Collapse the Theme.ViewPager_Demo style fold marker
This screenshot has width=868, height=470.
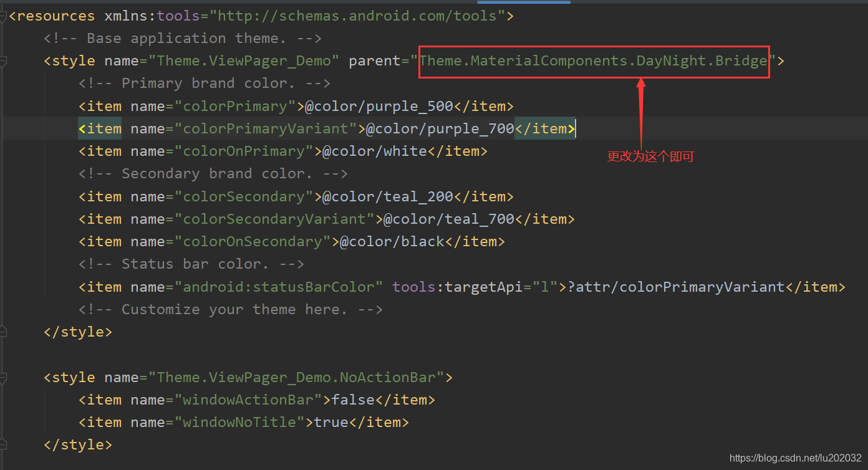click(3, 61)
